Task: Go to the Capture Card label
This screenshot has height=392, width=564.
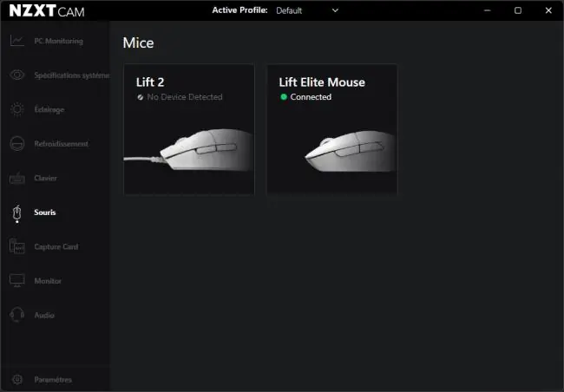Action: pyautogui.click(x=56, y=246)
